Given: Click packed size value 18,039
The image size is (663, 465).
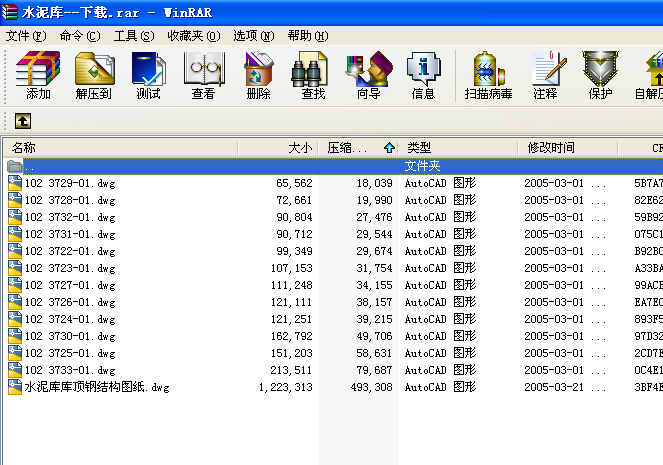Looking at the screenshot, I should coord(374,183).
